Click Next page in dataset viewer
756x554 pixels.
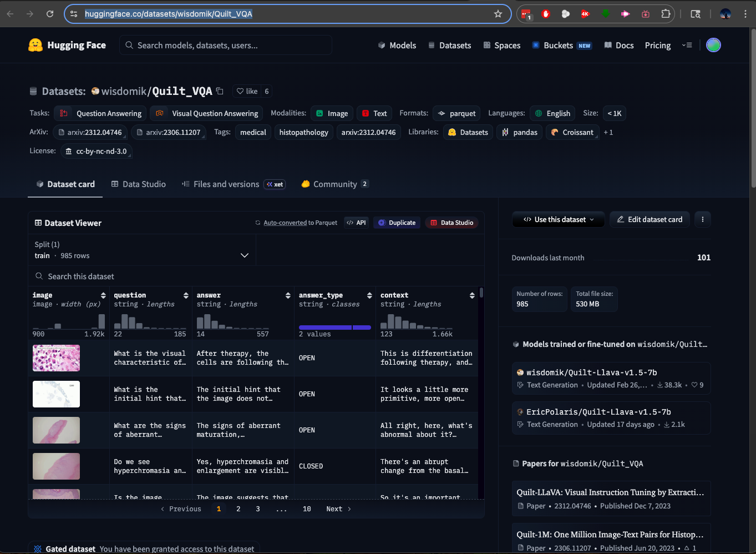pyautogui.click(x=338, y=509)
